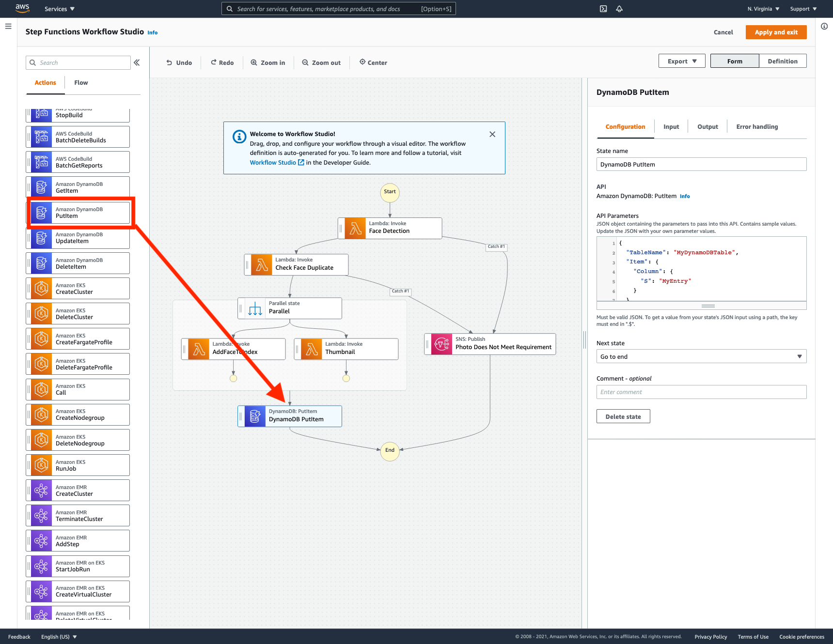Screen dimensions: 833x644
Task: Select the DynamoDB UpdateItem action icon
Action: click(x=42, y=238)
